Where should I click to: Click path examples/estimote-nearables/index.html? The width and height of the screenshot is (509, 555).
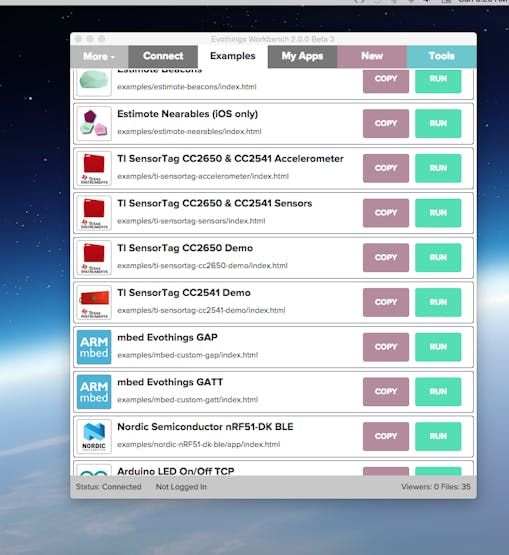click(189, 131)
